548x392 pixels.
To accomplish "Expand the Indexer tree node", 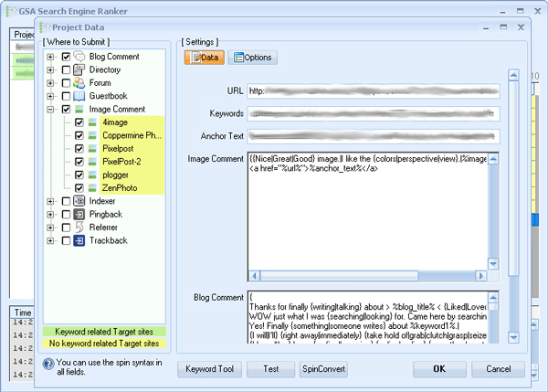I will [50, 201].
